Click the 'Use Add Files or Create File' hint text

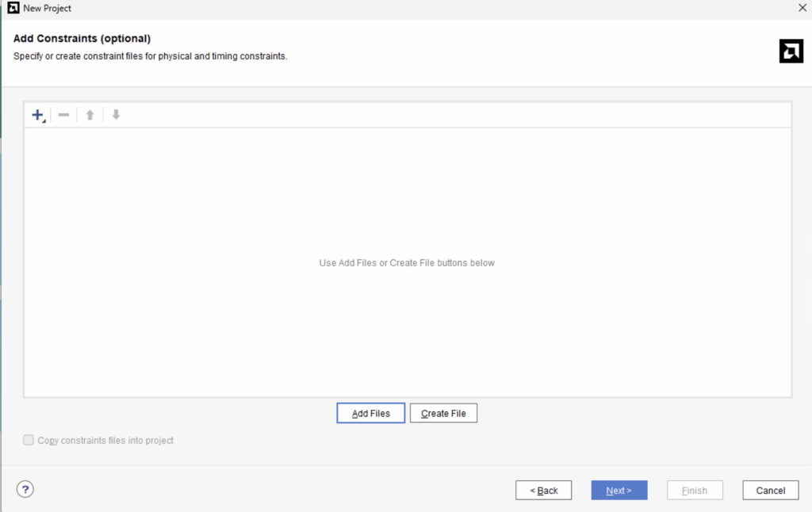(406, 263)
